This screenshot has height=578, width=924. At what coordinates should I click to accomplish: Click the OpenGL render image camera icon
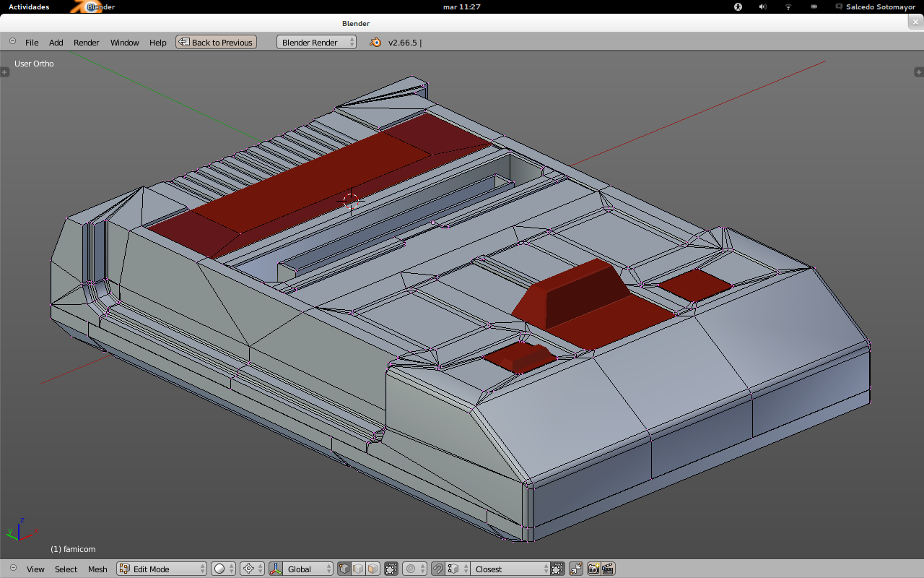tap(593, 569)
